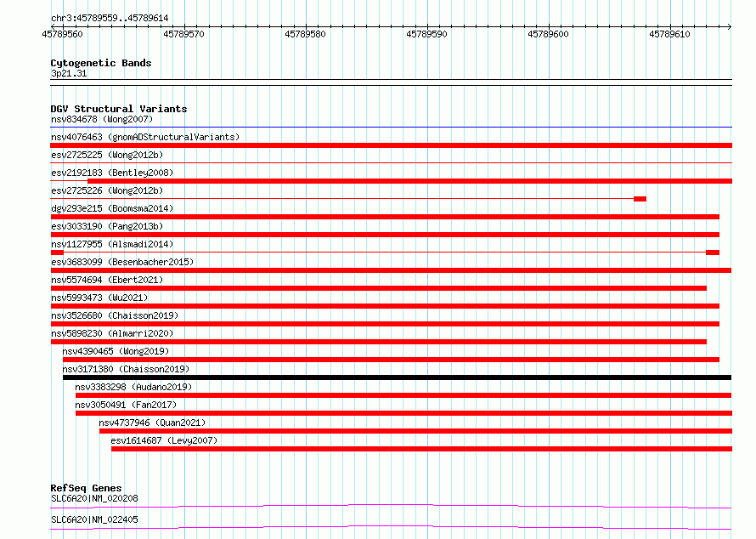Select transcript SLC6A20|NM_022405
This screenshot has height=539, width=756.
point(94,519)
